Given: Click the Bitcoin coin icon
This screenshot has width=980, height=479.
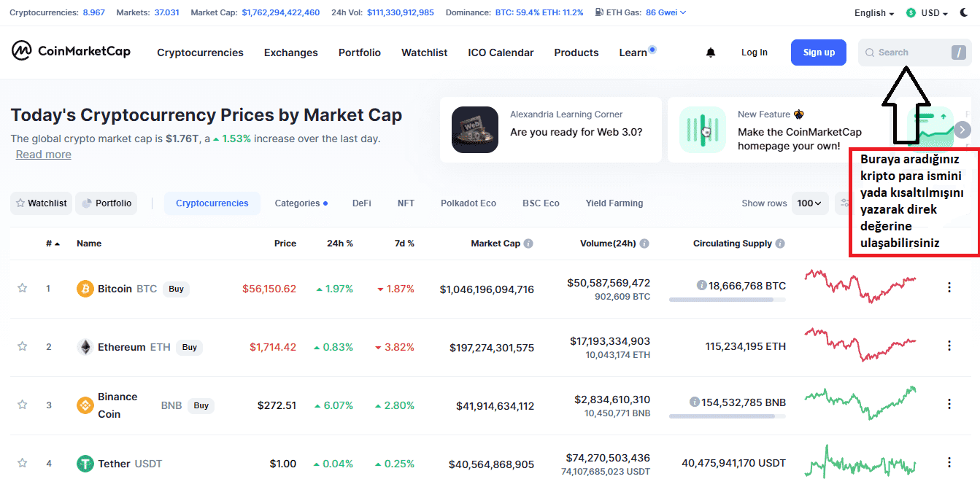Looking at the screenshot, I should tap(85, 289).
